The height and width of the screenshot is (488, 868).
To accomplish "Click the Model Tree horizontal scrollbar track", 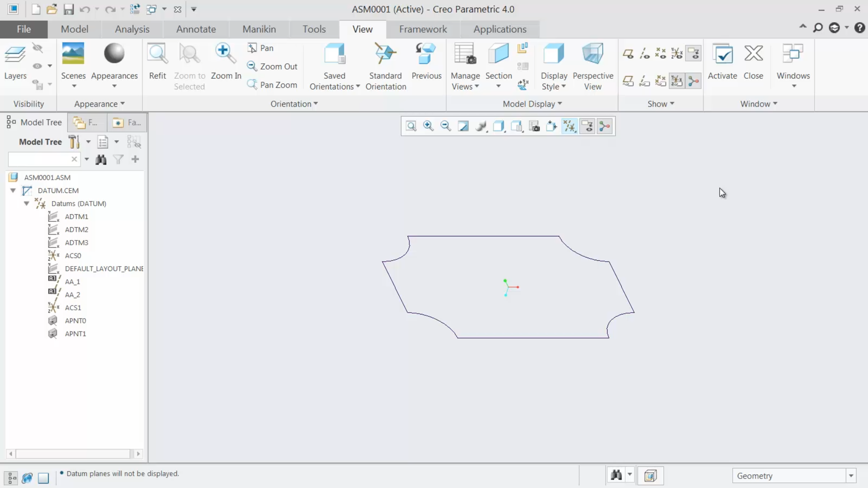I will (x=73, y=454).
